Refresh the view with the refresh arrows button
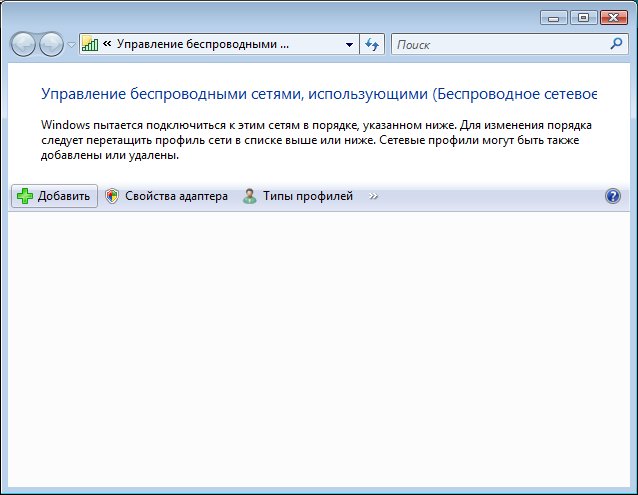The height and width of the screenshot is (495, 638). pos(373,44)
